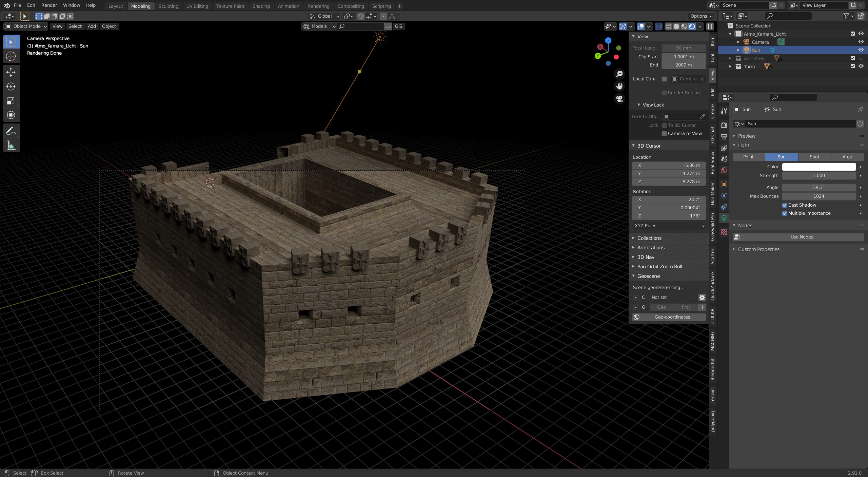Viewport: 868px width, 477px height.
Task: Set light type to Spot
Action: point(814,157)
